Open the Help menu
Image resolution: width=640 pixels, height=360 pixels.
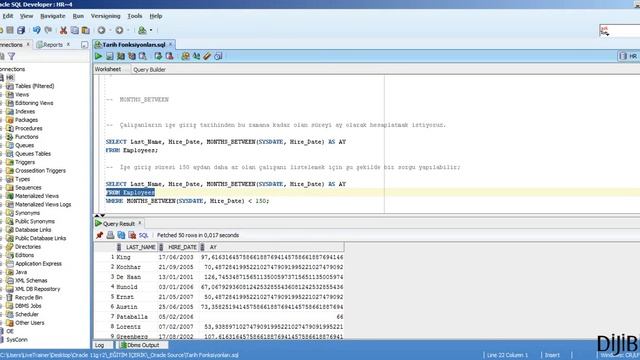[156, 16]
